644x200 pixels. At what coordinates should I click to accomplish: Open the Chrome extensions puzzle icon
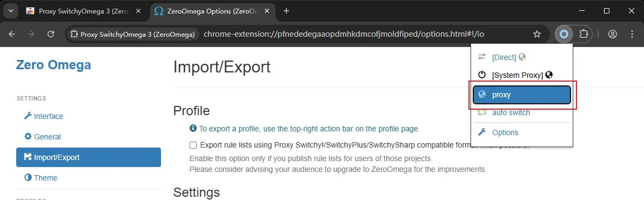[583, 34]
